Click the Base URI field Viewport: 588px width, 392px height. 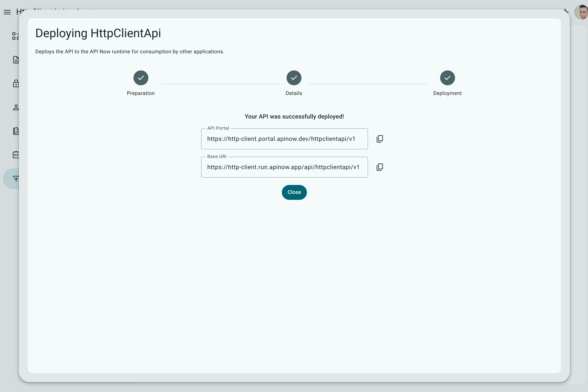(284, 167)
